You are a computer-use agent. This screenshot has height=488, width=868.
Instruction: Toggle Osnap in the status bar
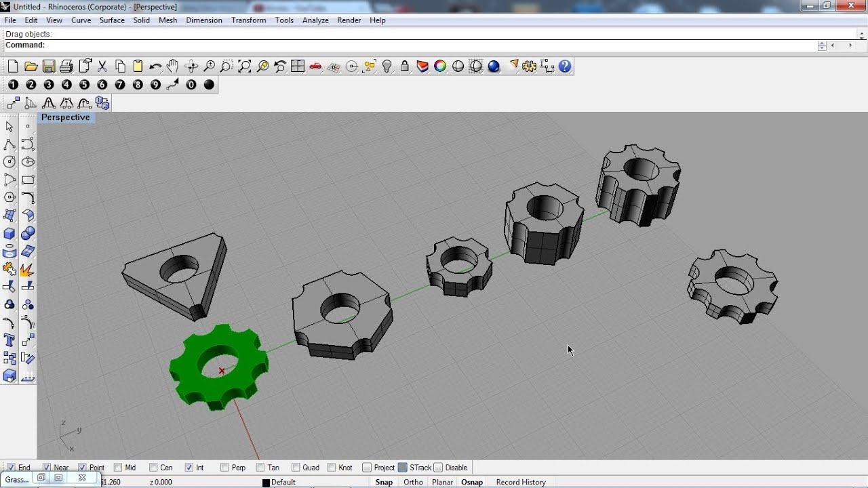coord(472,483)
